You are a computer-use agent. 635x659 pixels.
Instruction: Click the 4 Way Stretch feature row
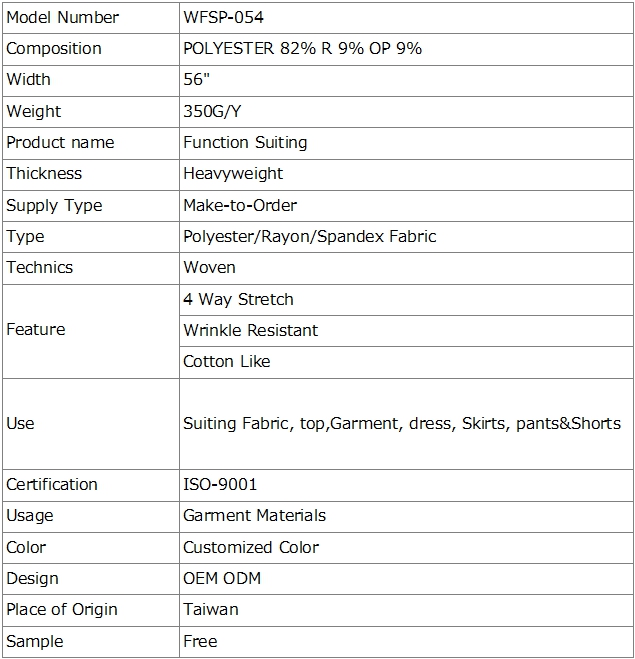406,300
